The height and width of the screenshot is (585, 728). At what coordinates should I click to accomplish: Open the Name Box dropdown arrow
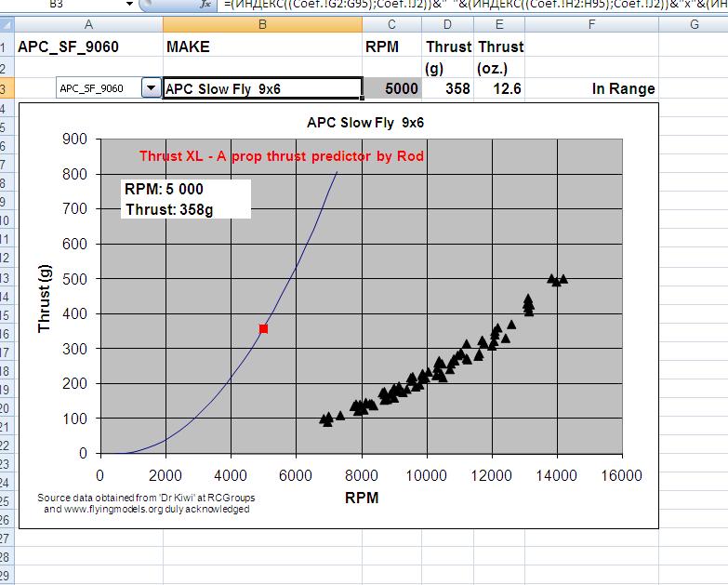tap(129, 4)
